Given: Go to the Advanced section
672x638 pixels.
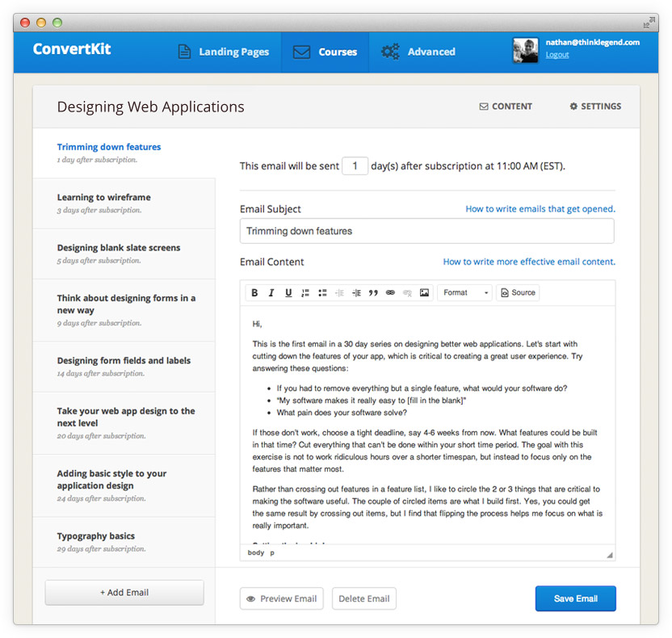Looking at the screenshot, I should [418, 52].
